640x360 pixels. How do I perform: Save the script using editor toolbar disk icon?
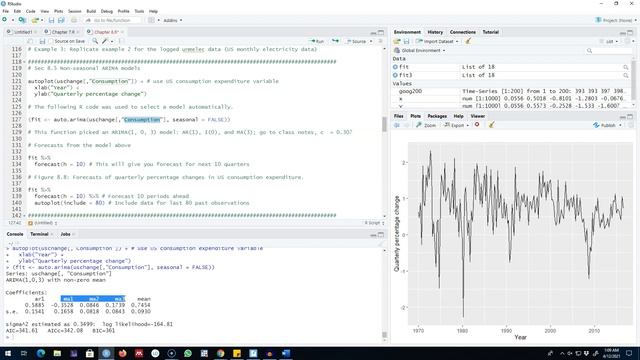pyautogui.click(x=42, y=41)
